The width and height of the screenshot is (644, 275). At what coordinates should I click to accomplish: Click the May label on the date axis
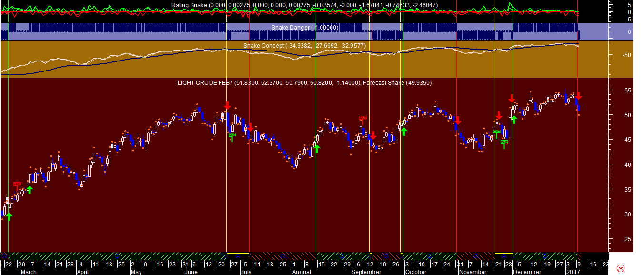pos(136,272)
